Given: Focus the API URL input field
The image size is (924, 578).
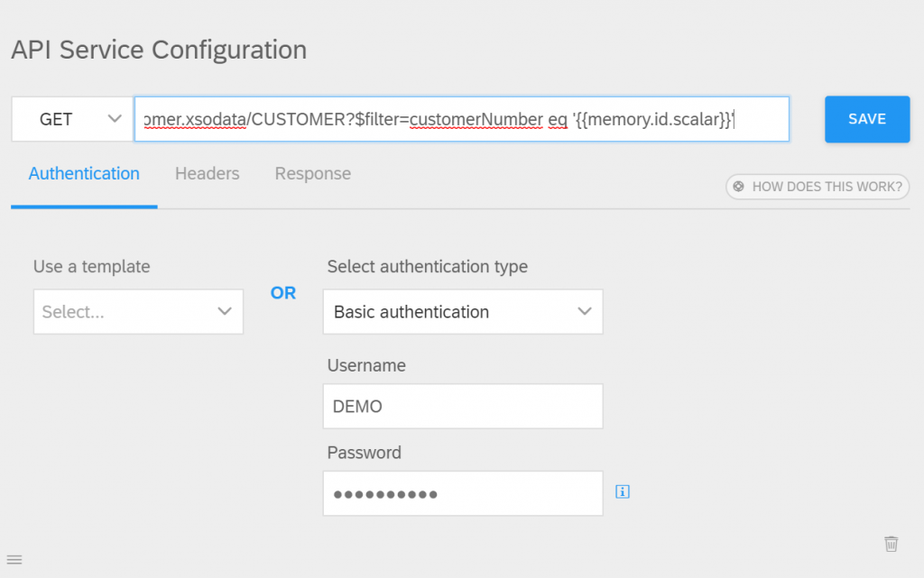Looking at the screenshot, I should point(461,120).
